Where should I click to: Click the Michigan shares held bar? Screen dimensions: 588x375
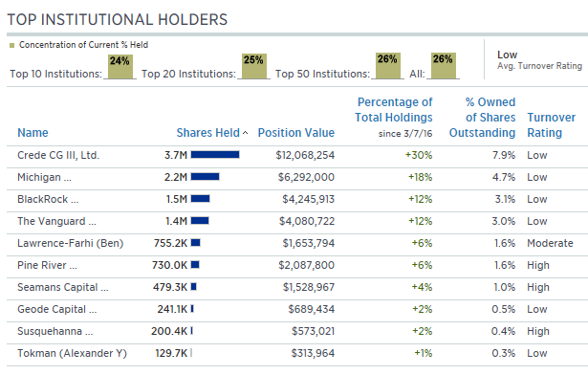205,176
